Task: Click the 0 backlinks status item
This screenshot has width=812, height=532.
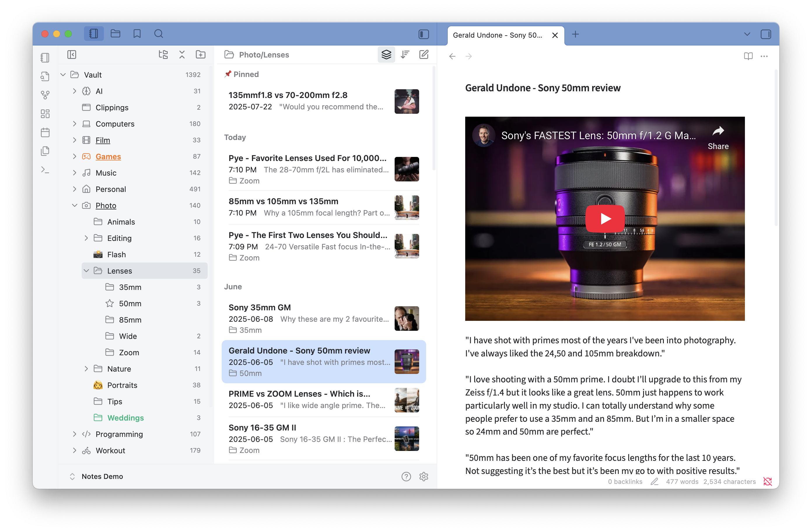Action: tap(625, 482)
